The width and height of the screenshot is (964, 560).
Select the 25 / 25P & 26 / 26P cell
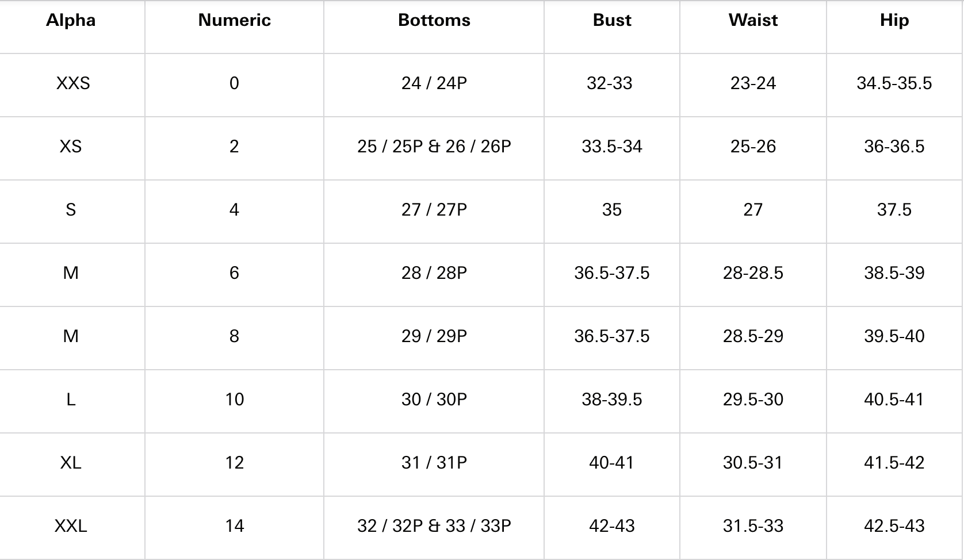pos(434,147)
